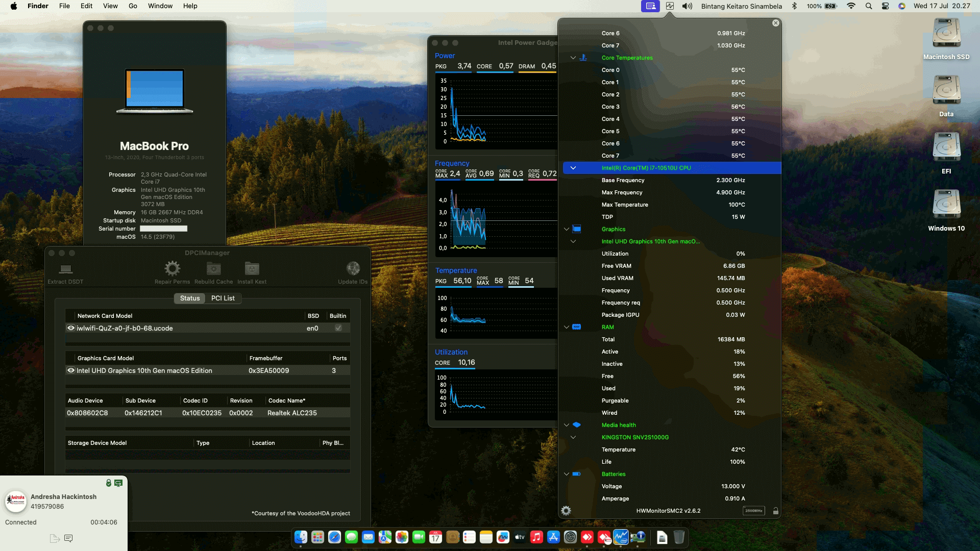This screenshot has width=980, height=551.
Task: Click the Bluetooth icon in the menu bar
Action: 794,6
